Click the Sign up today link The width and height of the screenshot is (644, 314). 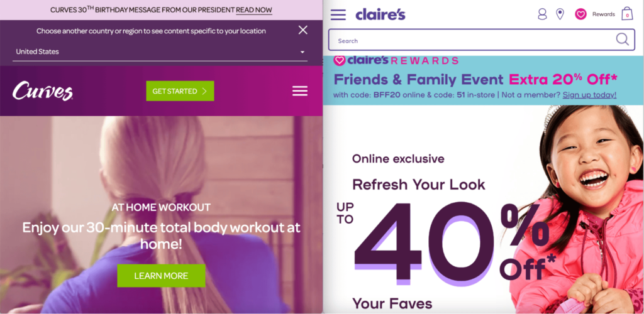point(589,95)
